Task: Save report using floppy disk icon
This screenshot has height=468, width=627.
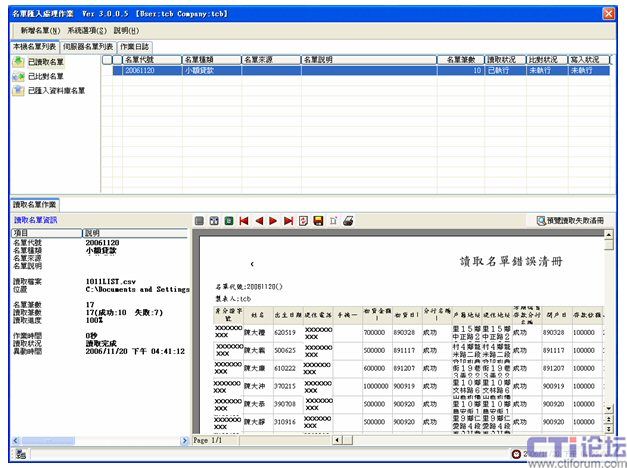Action: (x=318, y=220)
